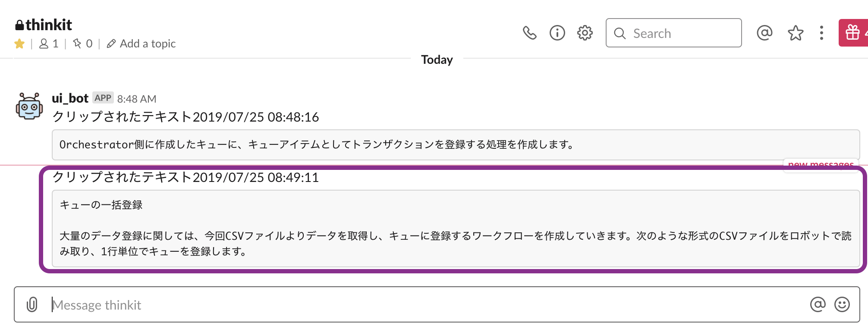Open the emoji picker smiley icon
This screenshot has width=868, height=332.
pyautogui.click(x=842, y=304)
